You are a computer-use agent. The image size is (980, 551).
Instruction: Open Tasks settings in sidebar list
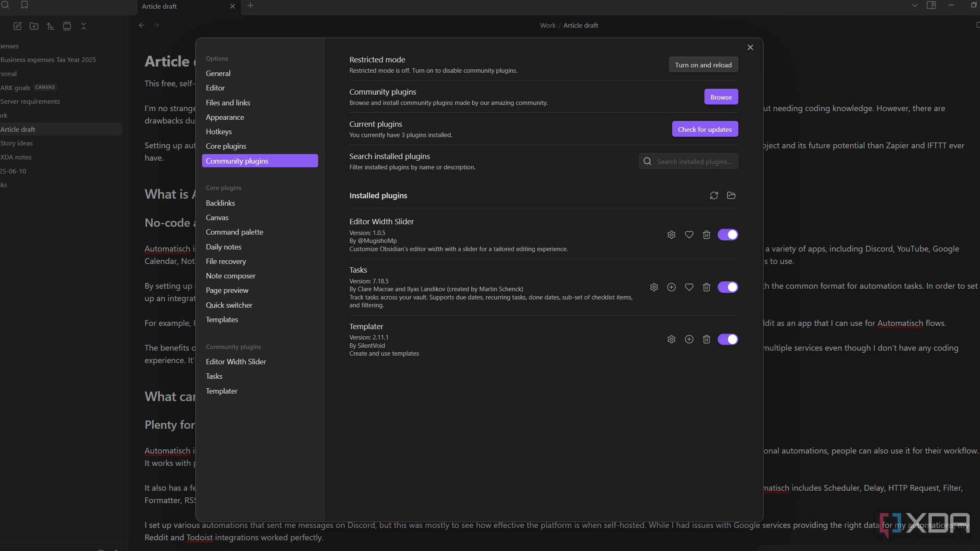(260, 376)
